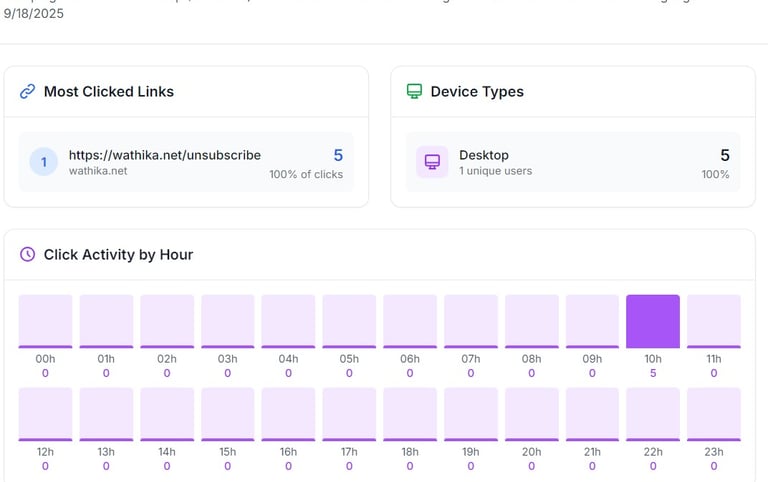The height and width of the screenshot is (482, 768).
Task: Select the 05h hour block
Action: [349, 321]
